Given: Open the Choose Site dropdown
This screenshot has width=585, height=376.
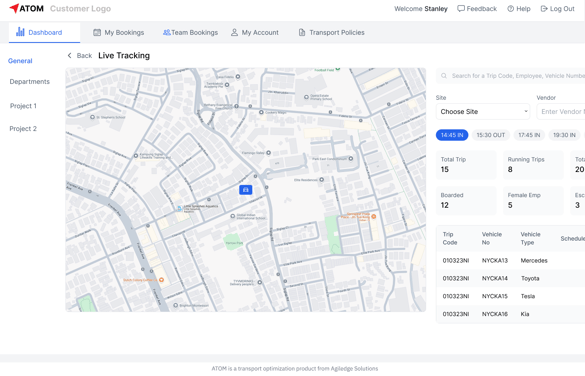Looking at the screenshot, I should pos(483,112).
